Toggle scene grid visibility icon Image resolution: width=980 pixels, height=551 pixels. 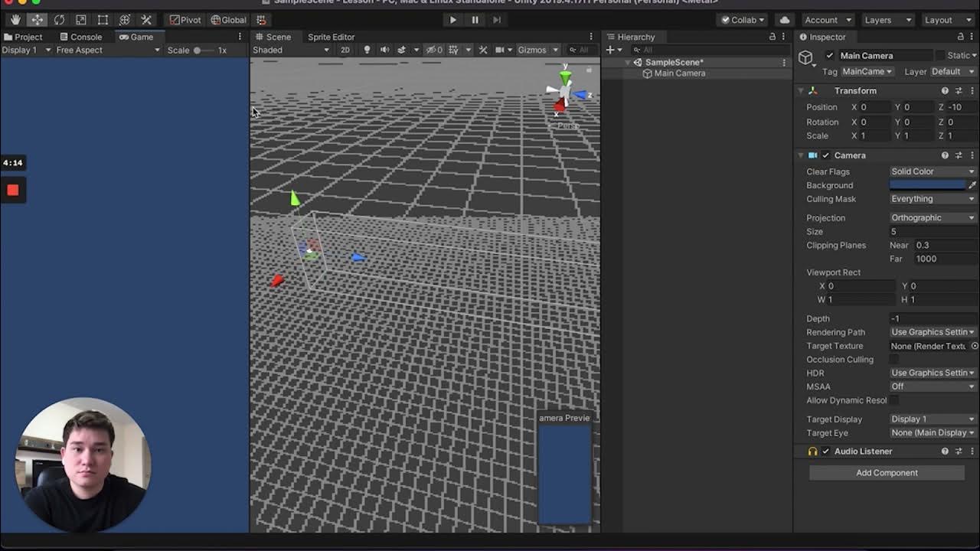pos(453,50)
